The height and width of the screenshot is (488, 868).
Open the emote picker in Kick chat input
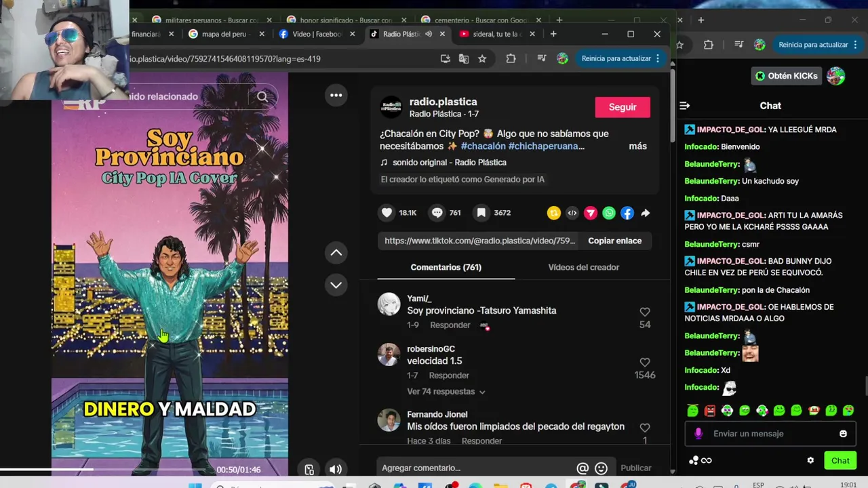(843, 434)
